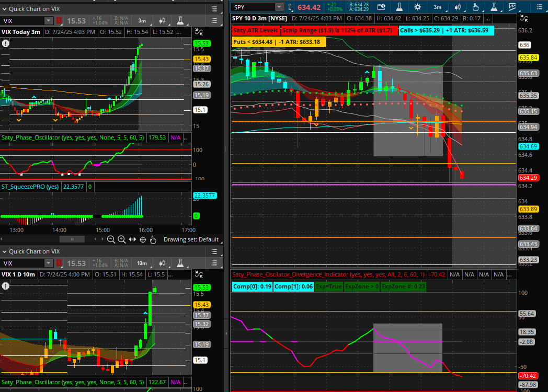Select the crosshair pointer tool on VIX chart
Image resolution: width=548 pixels, height=392 pixels.
click(x=143, y=240)
